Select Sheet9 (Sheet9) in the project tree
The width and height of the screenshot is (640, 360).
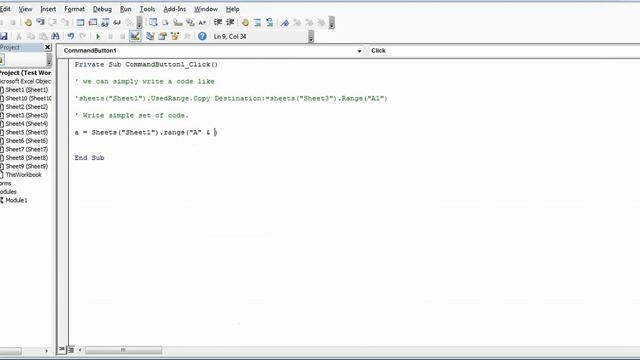tap(27, 166)
